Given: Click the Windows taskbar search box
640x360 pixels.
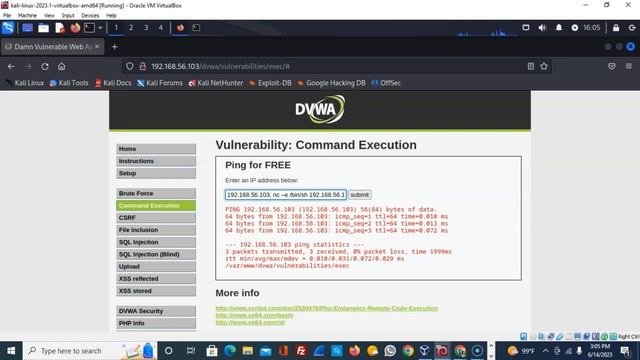Looking at the screenshot, I should pos(90,351).
